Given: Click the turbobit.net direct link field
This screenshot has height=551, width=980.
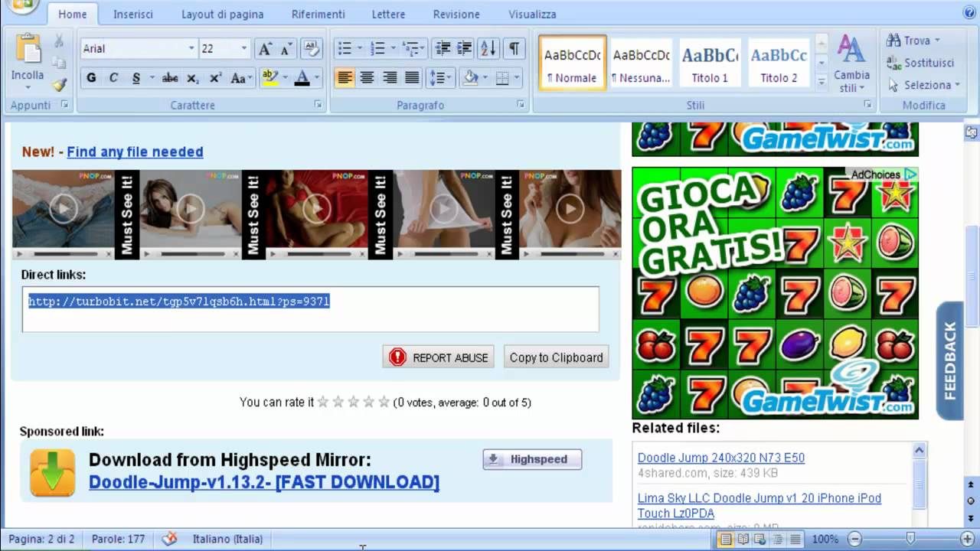Looking at the screenshot, I should (311, 309).
